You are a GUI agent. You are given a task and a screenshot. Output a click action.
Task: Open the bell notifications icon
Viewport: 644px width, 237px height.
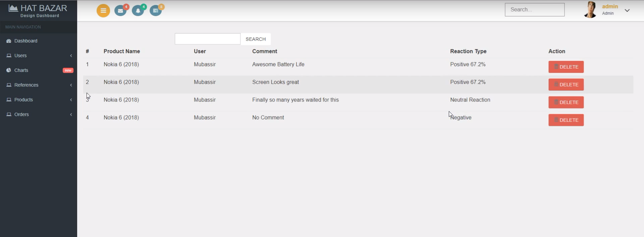click(138, 11)
